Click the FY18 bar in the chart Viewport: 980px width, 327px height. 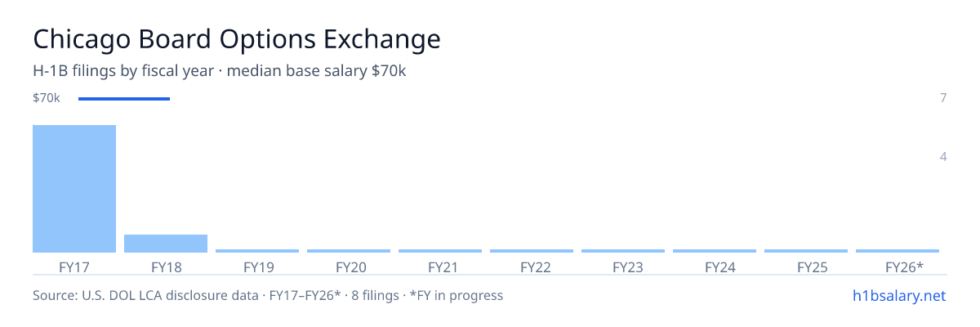[x=166, y=244]
